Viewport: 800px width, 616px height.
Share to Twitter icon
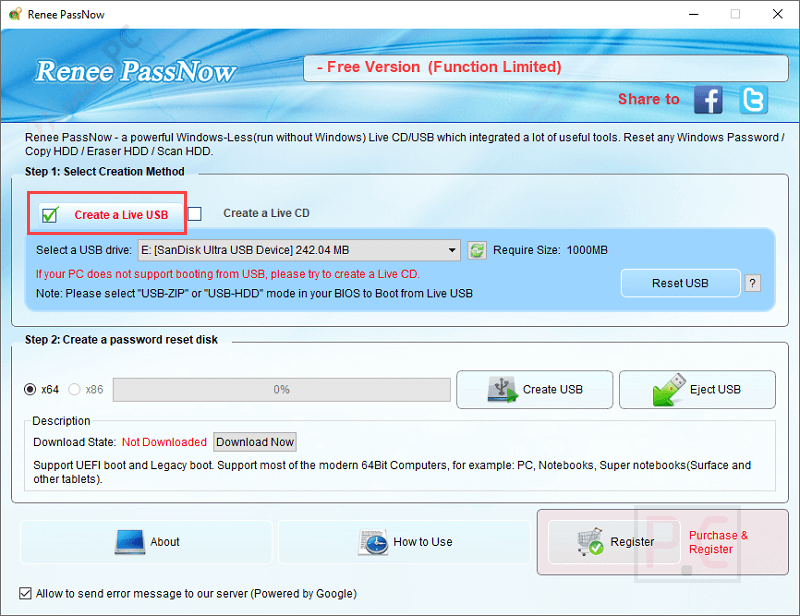click(753, 100)
